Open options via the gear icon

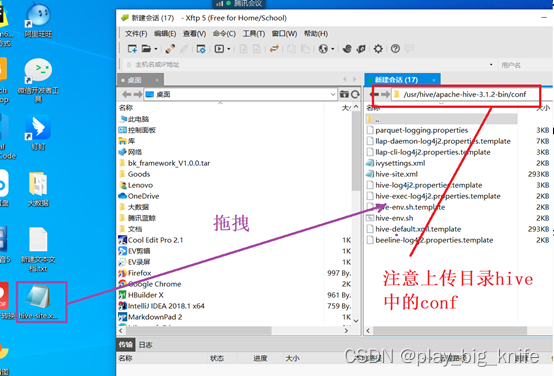pyautogui.click(x=378, y=49)
